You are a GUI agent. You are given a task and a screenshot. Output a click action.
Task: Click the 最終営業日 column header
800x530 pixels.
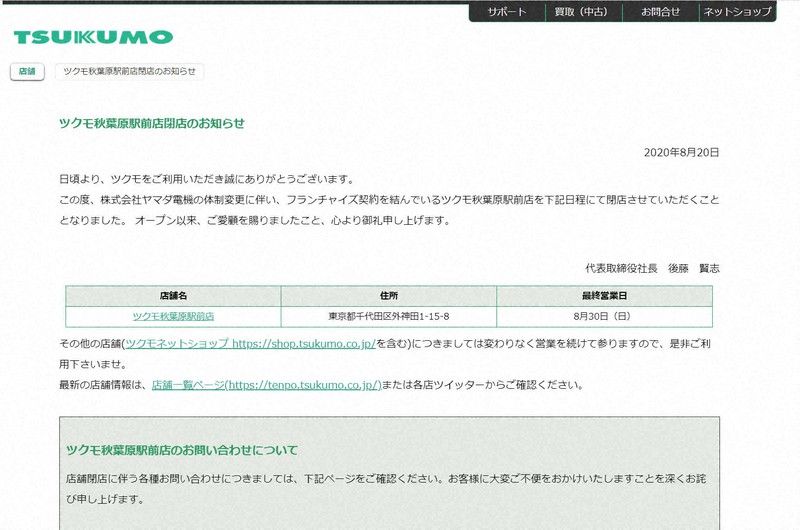(605, 296)
